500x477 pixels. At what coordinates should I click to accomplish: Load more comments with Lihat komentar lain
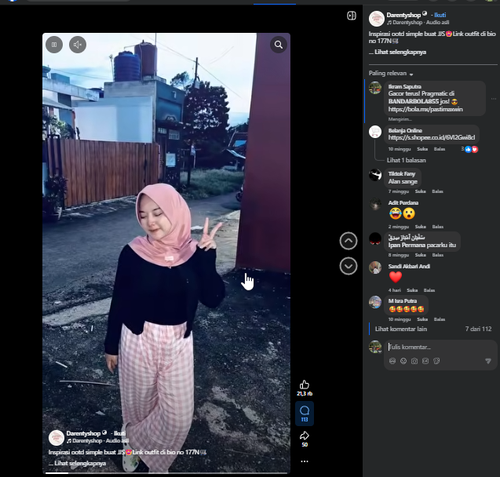[401, 329]
